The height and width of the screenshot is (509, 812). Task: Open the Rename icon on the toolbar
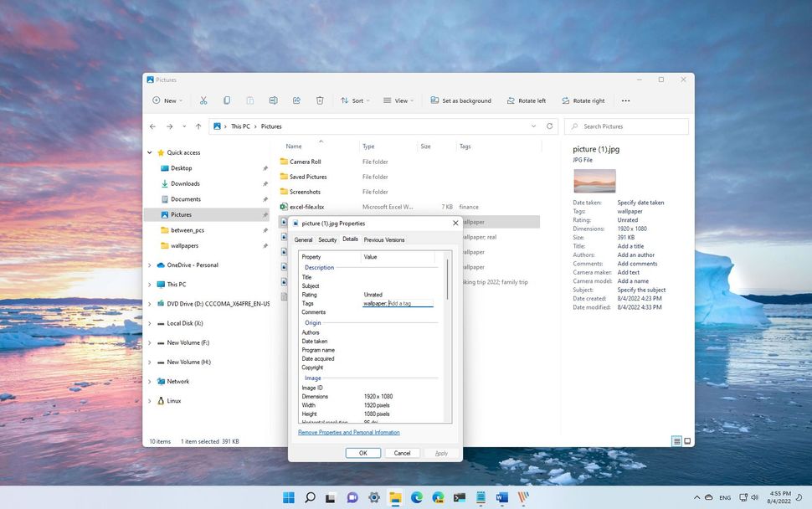tap(274, 100)
